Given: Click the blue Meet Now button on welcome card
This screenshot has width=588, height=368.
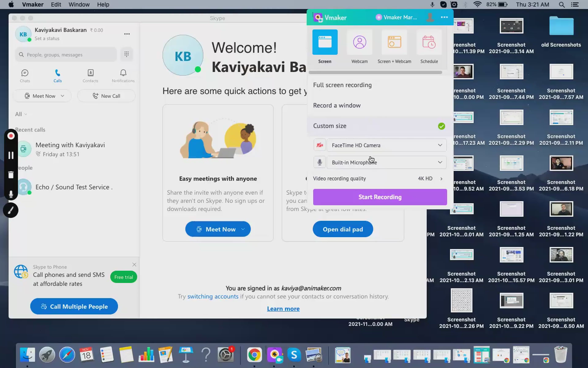Looking at the screenshot, I should click(218, 229).
